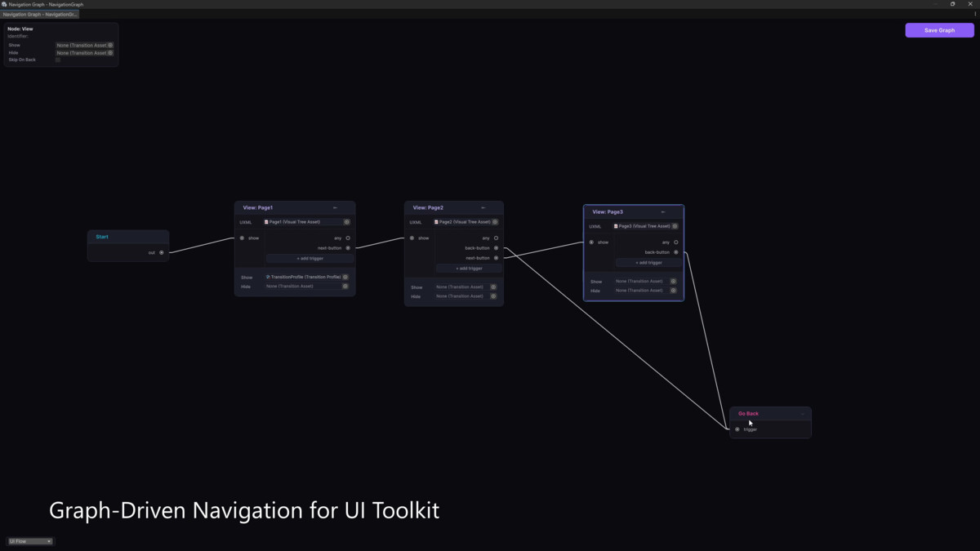980x551 pixels.
Task: Open picker for Page3 Show transition
Action: pyautogui.click(x=673, y=282)
